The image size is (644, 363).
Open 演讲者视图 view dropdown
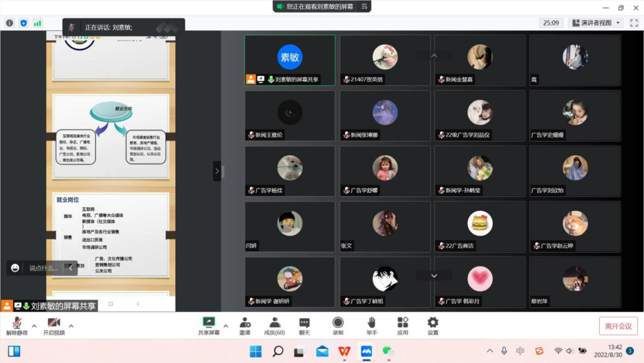click(596, 23)
